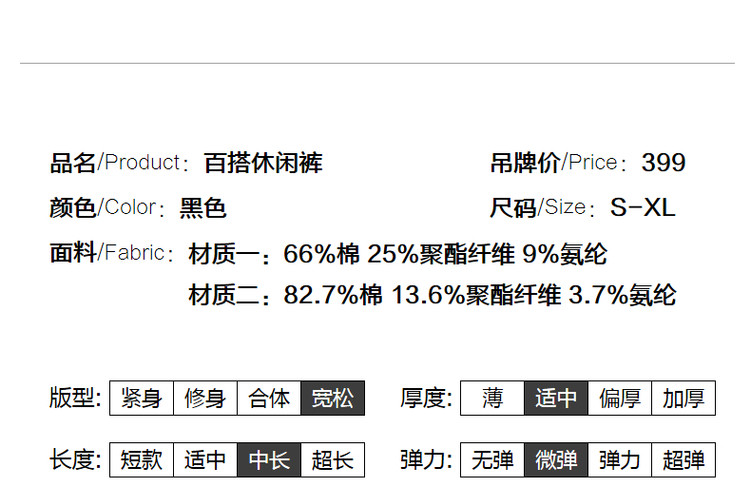The width and height of the screenshot is (750, 486).
Task: Choose the 偏厚 thickness box
Action: click(x=620, y=398)
